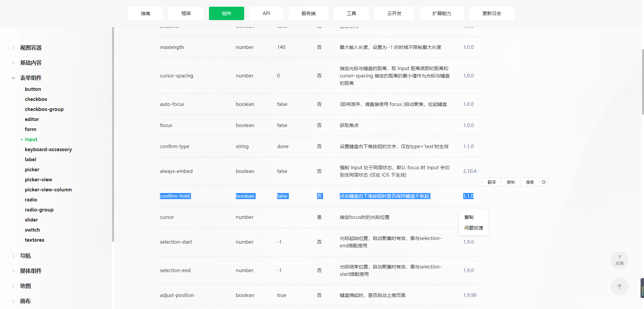Viewport: 644px width, 309px height.
Task: Open the picker component page
Action: [x=32, y=170]
